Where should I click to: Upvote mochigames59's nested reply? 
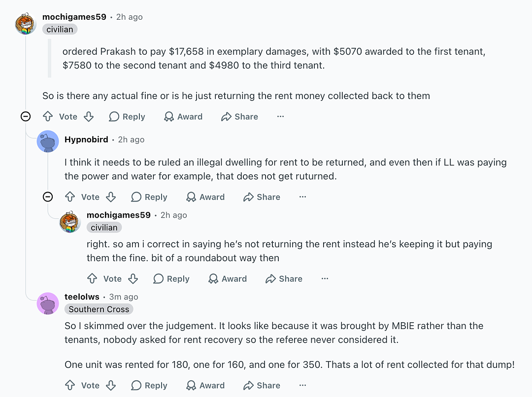click(x=92, y=279)
